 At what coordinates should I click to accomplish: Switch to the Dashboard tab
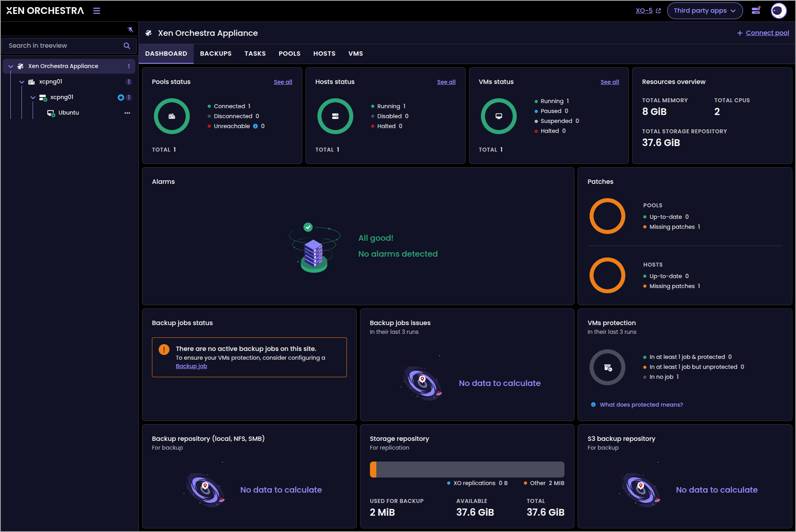click(x=166, y=54)
